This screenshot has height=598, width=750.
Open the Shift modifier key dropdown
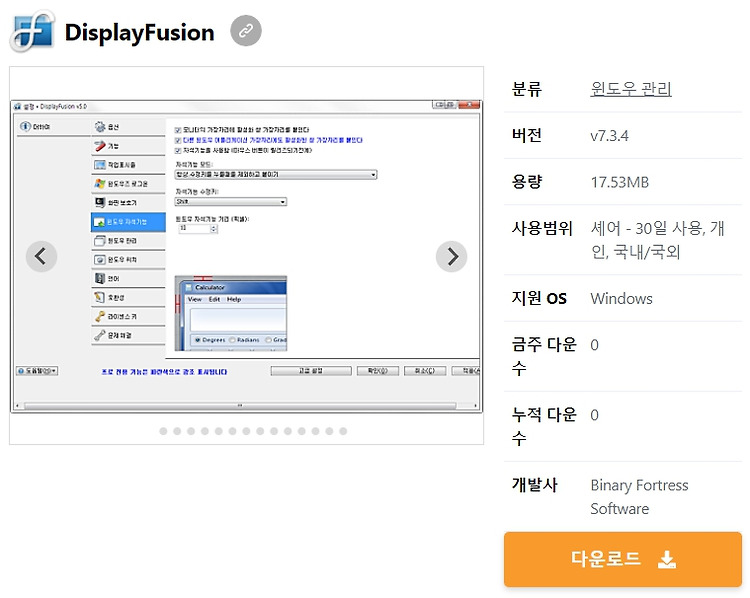point(231,202)
